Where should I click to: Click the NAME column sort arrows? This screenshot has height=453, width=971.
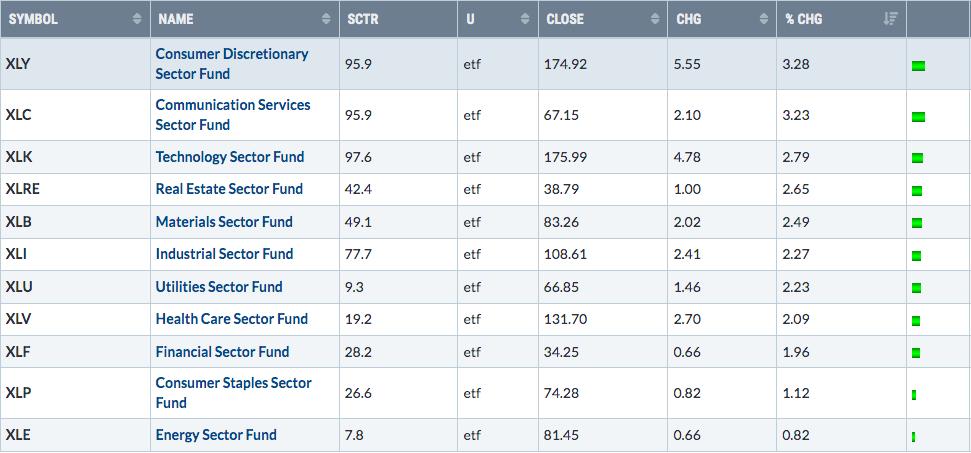326,19
